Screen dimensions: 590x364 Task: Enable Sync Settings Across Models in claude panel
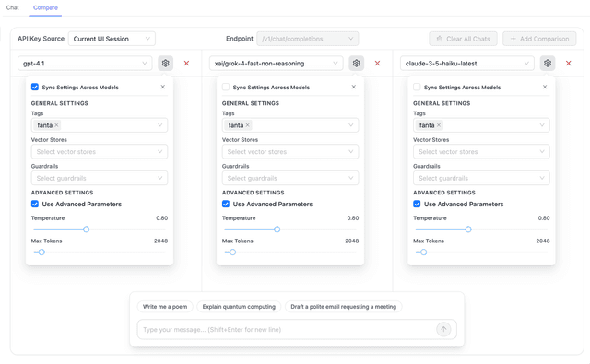pos(417,88)
